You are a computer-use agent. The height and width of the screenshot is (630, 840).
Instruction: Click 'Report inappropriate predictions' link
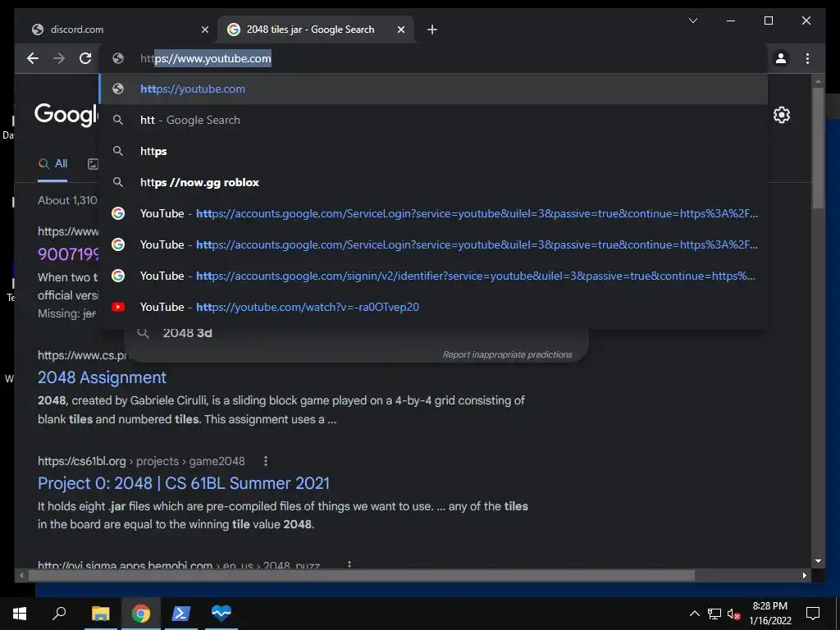pyautogui.click(x=507, y=354)
